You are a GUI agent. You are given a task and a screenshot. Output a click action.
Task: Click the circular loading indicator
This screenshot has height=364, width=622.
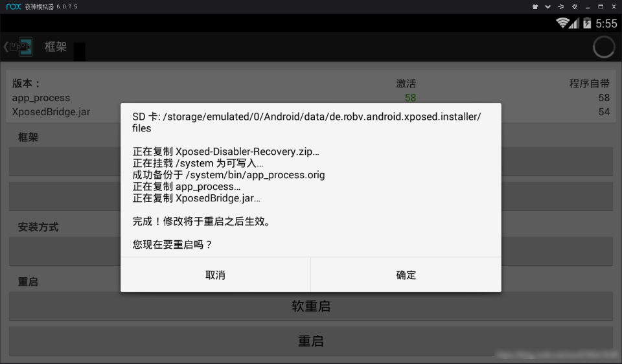pyautogui.click(x=604, y=47)
